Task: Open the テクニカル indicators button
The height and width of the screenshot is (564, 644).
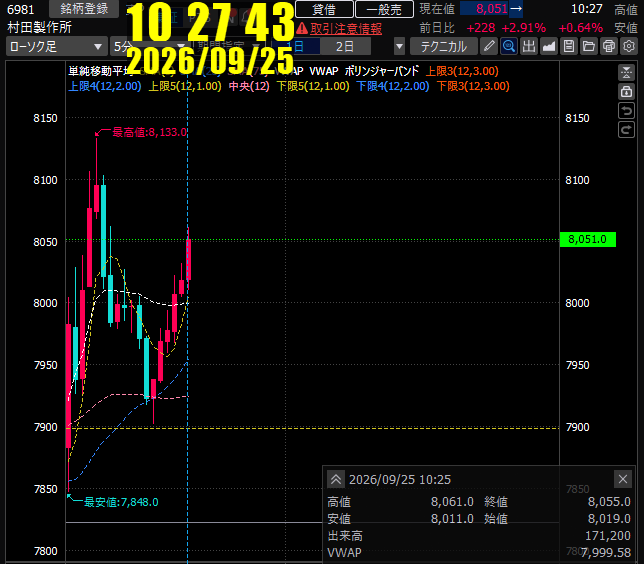Action: (444, 46)
